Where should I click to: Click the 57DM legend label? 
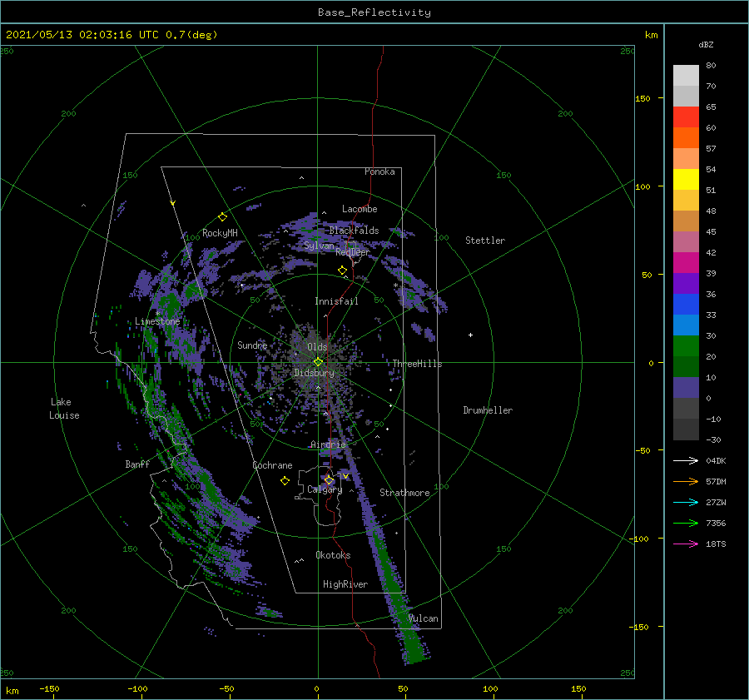(x=716, y=481)
